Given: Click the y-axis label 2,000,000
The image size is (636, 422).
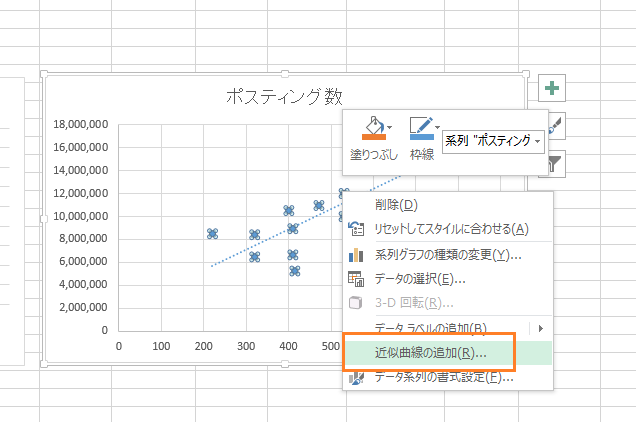Looking at the screenshot, I should 84,307.
